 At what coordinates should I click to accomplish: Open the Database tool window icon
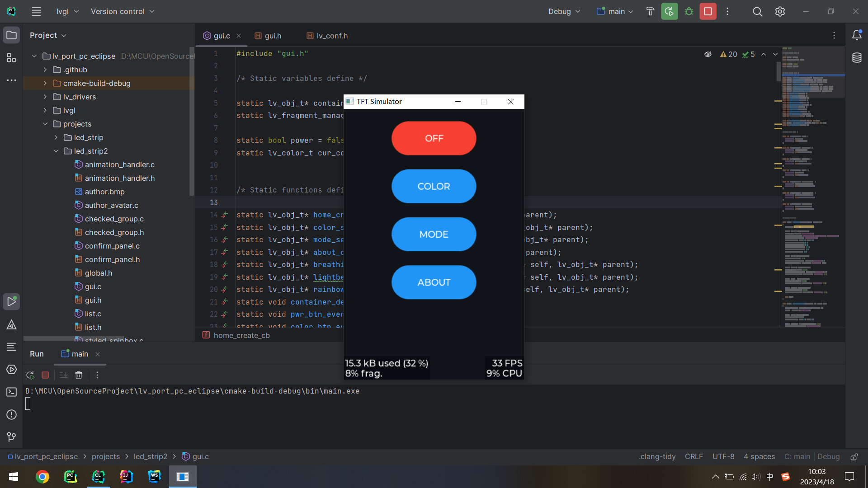tap(857, 58)
